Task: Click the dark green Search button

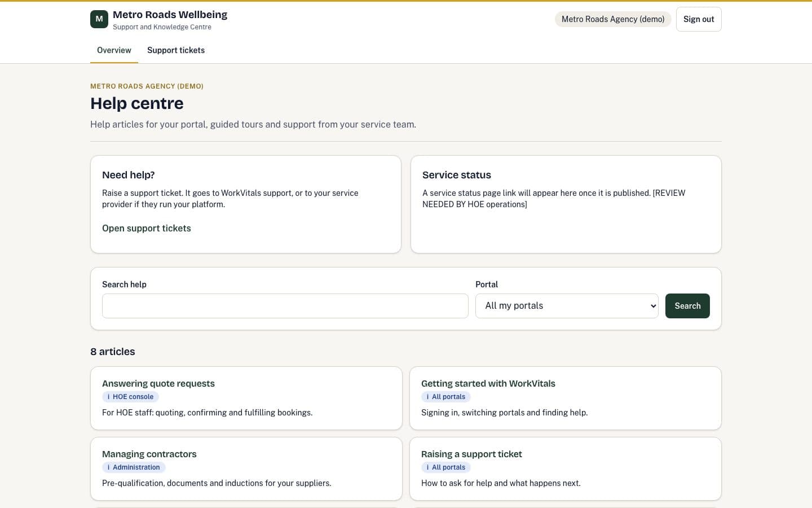Action: click(x=687, y=306)
